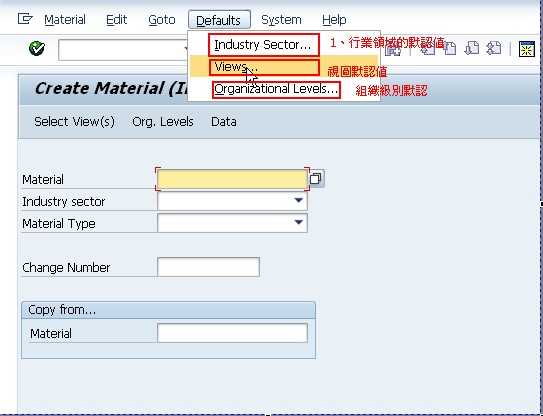Click the previous page toolbar icon
The width and height of the screenshot is (543, 416).
click(449, 48)
